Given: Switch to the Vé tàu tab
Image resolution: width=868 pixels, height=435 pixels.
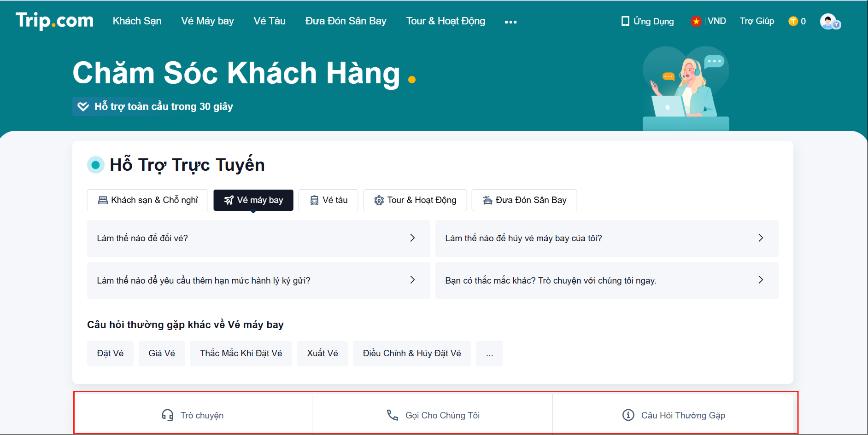Looking at the screenshot, I should (x=328, y=200).
